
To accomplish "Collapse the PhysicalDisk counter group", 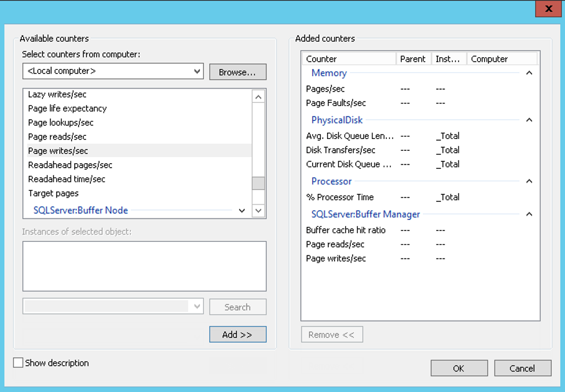I will [529, 120].
